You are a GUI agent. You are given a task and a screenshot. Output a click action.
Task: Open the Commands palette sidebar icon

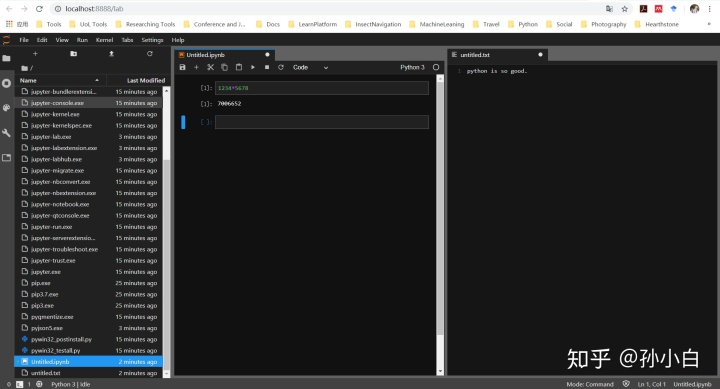(x=6, y=108)
